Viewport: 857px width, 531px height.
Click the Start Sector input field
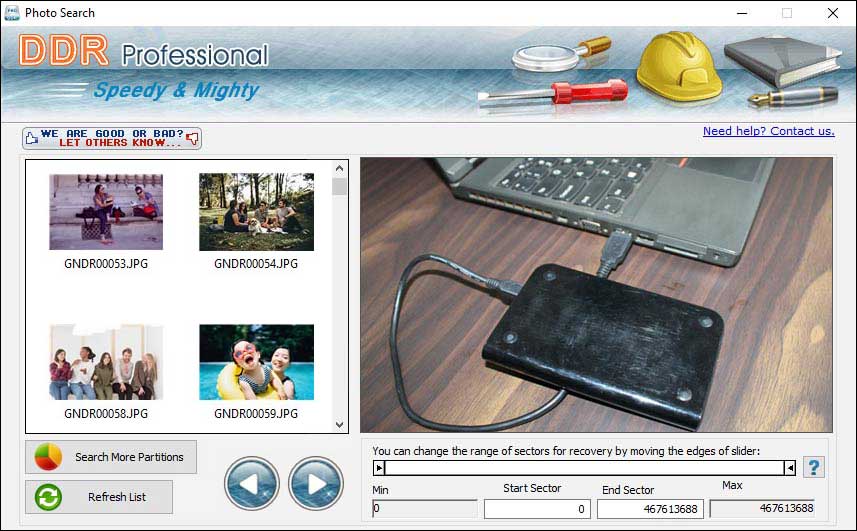(x=537, y=509)
